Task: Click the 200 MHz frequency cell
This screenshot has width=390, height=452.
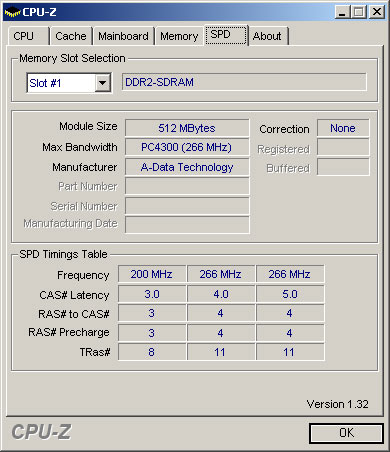Action: (x=152, y=274)
